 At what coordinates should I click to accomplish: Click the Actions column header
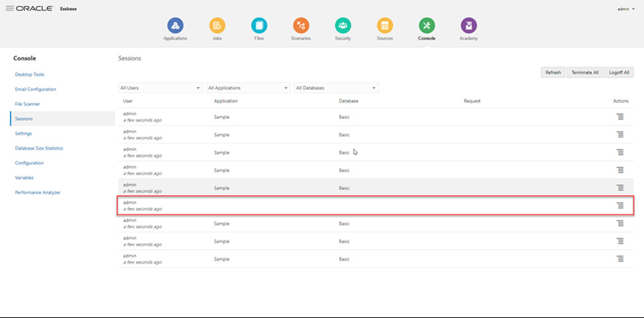[x=621, y=100]
